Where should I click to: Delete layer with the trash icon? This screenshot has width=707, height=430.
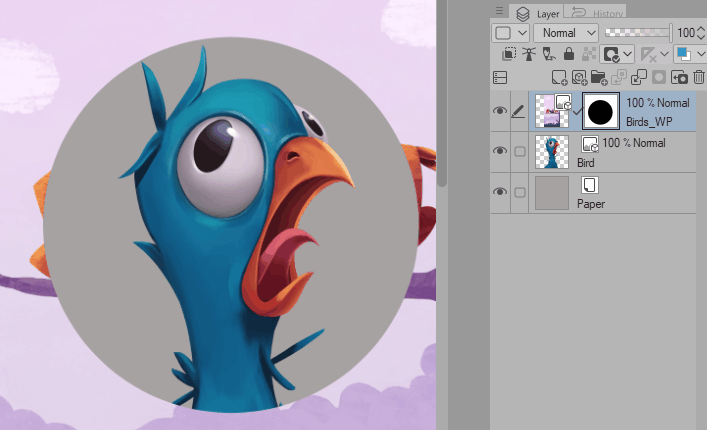[x=697, y=77]
